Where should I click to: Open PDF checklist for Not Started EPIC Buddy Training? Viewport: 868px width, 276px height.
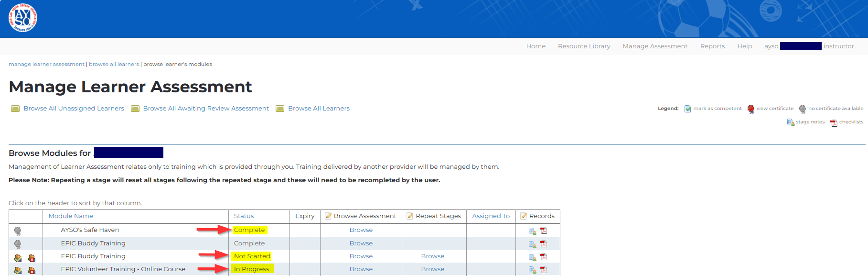pyautogui.click(x=543, y=257)
